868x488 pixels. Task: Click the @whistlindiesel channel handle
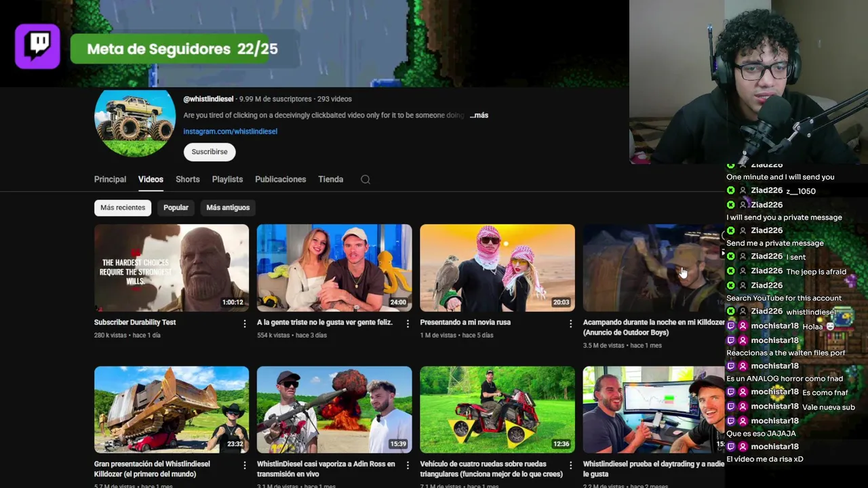pos(208,99)
